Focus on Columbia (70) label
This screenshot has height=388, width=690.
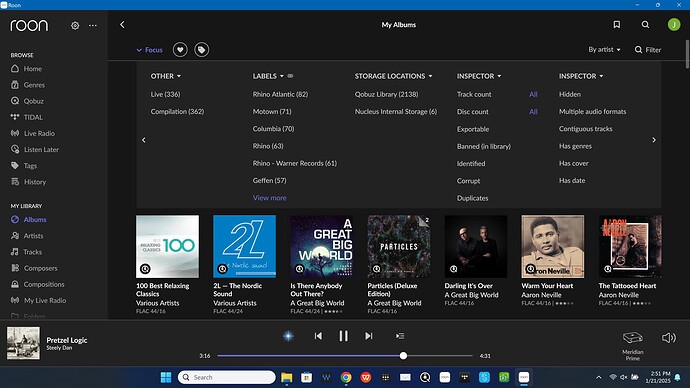click(273, 128)
